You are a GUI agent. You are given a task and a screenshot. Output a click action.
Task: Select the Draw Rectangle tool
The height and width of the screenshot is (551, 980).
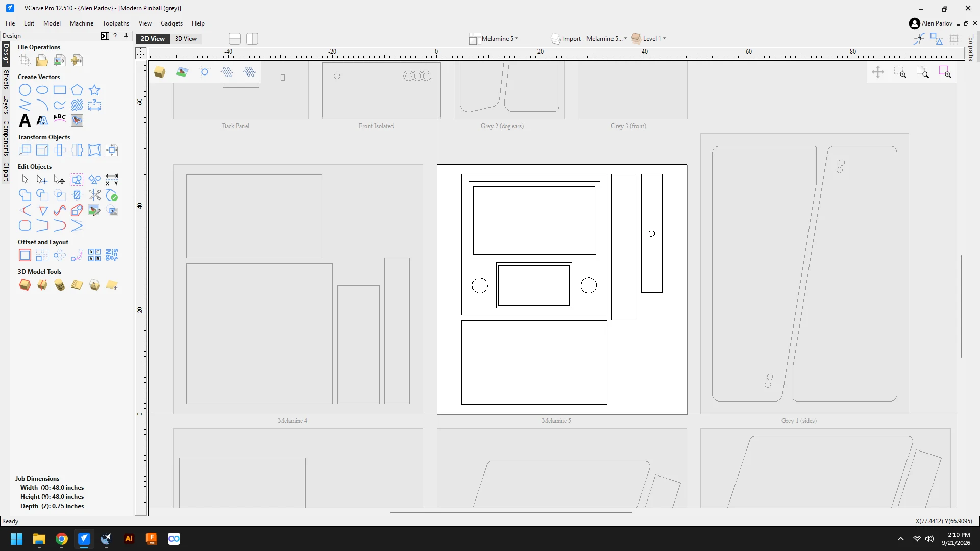coord(60,90)
